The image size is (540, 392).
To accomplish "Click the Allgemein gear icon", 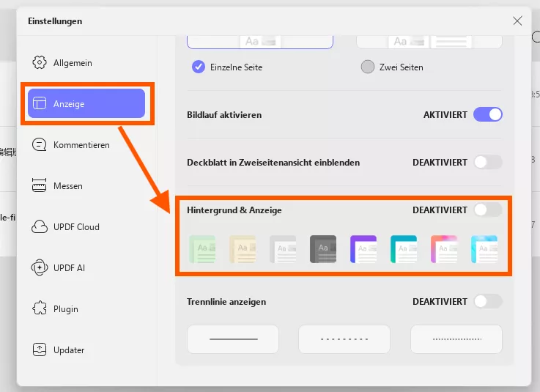I will pyautogui.click(x=40, y=62).
